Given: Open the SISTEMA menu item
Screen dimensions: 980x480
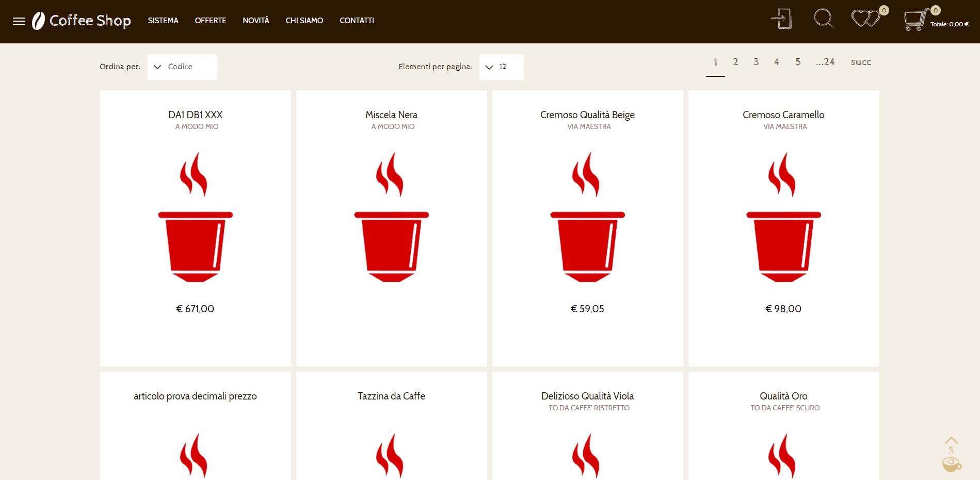Looking at the screenshot, I should pos(163,21).
